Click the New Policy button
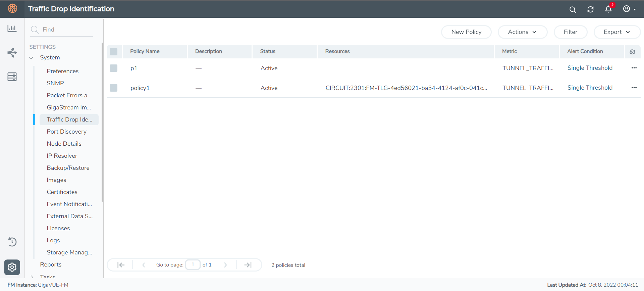Screen dimensions: 644x291 tap(466, 32)
